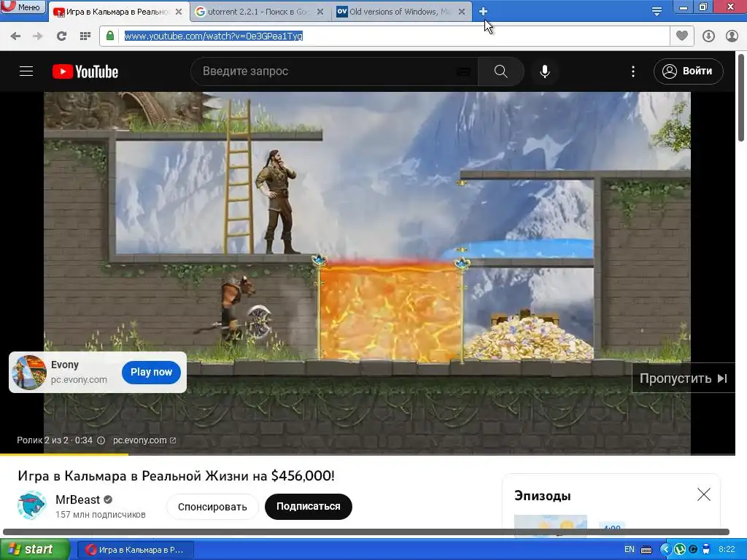Image resolution: width=747 pixels, height=560 pixels.
Task: Open pc.evony.com link under ad counter
Action: (144, 440)
